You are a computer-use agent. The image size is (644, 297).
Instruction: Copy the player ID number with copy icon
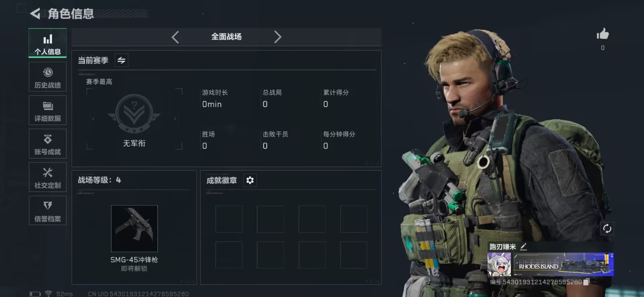click(586, 282)
